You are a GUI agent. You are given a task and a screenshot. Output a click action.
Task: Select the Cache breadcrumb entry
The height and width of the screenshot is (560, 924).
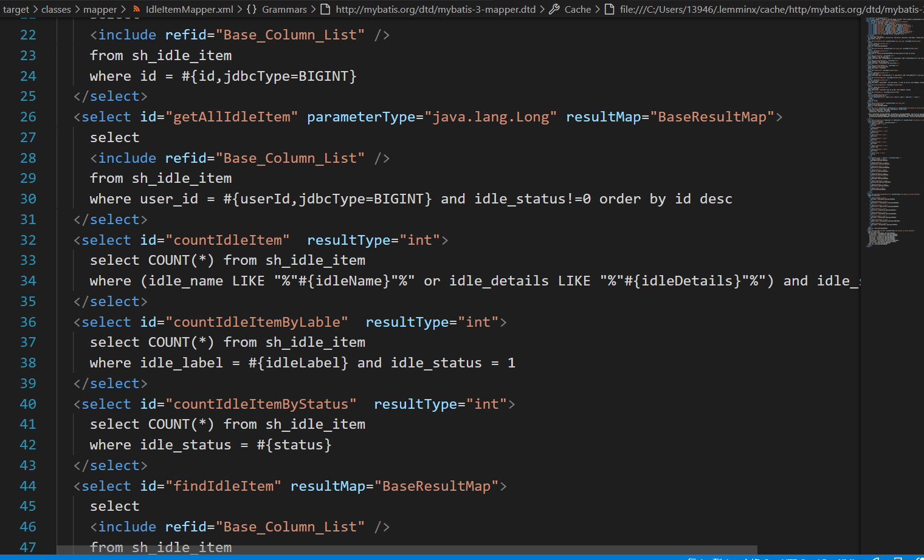click(577, 9)
